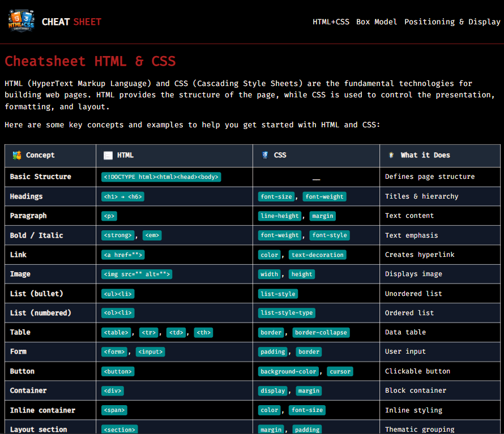The height and width of the screenshot is (434, 504).
Task: Open the HTML+CSS navigation link
Action: [x=331, y=22]
